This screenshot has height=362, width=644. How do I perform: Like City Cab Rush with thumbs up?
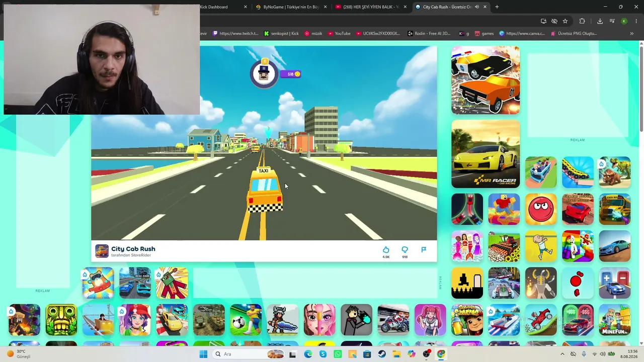pos(386,250)
